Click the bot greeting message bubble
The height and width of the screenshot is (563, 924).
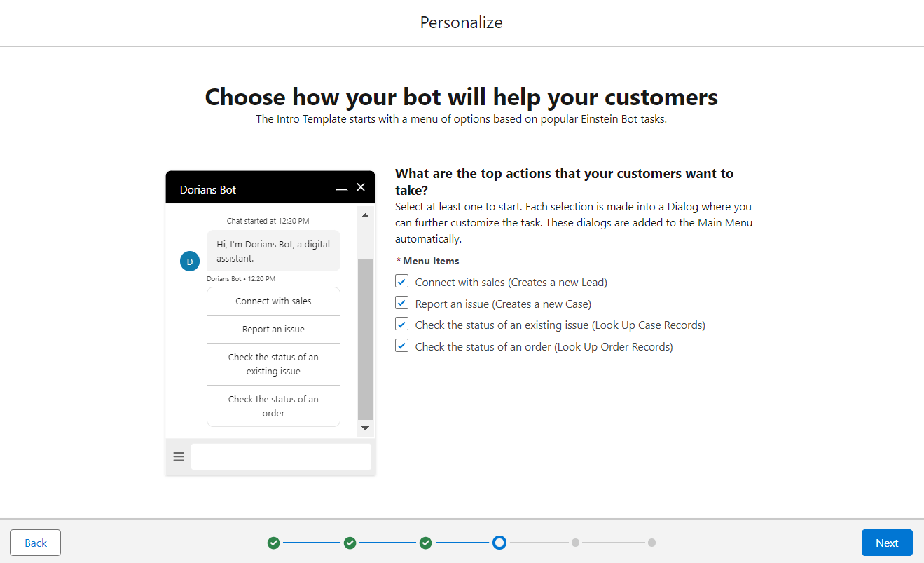point(273,251)
